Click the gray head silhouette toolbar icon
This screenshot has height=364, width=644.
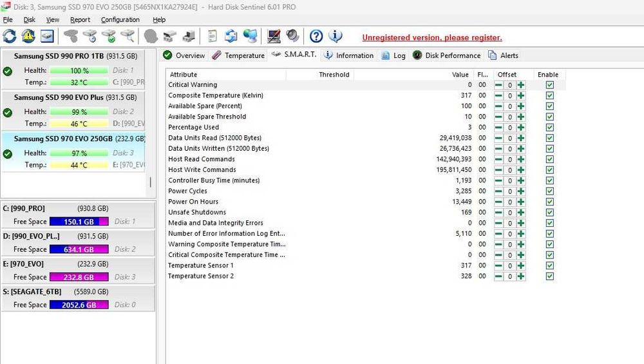(151, 37)
